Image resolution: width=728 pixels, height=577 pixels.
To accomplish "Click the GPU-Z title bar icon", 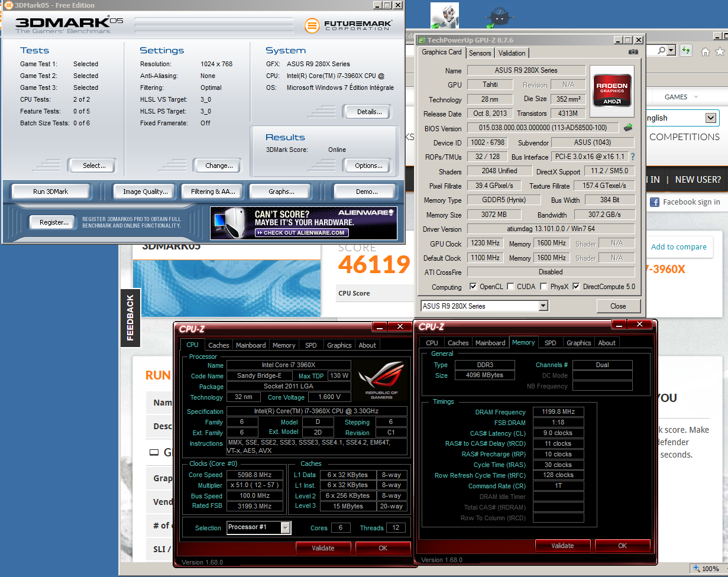I will tap(422, 40).
